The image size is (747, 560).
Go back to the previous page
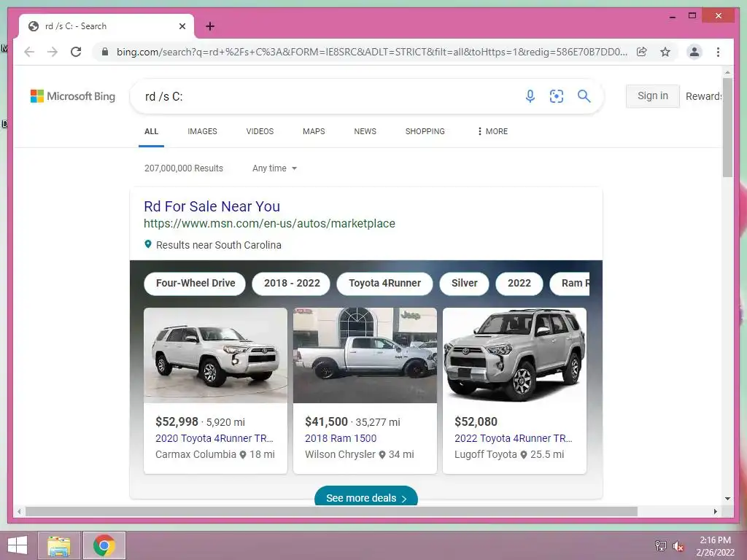29,52
